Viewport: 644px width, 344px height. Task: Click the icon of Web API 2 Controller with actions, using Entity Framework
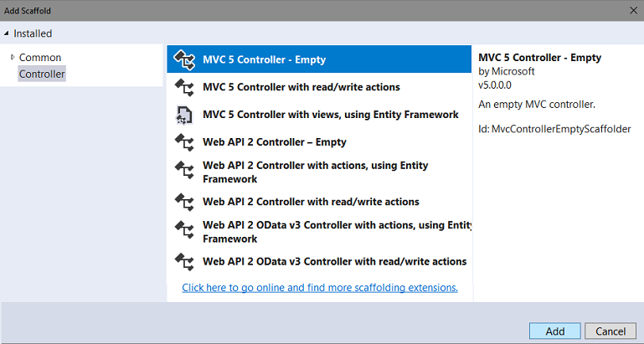(x=184, y=170)
